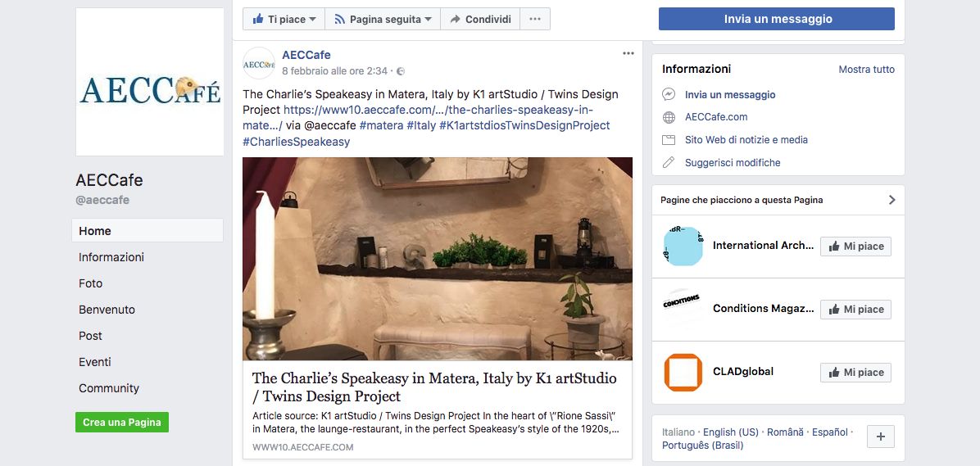This screenshot has width=980, height=466.
Task: Click the page actions ellipsis button
Action: (x=534, y=19)
